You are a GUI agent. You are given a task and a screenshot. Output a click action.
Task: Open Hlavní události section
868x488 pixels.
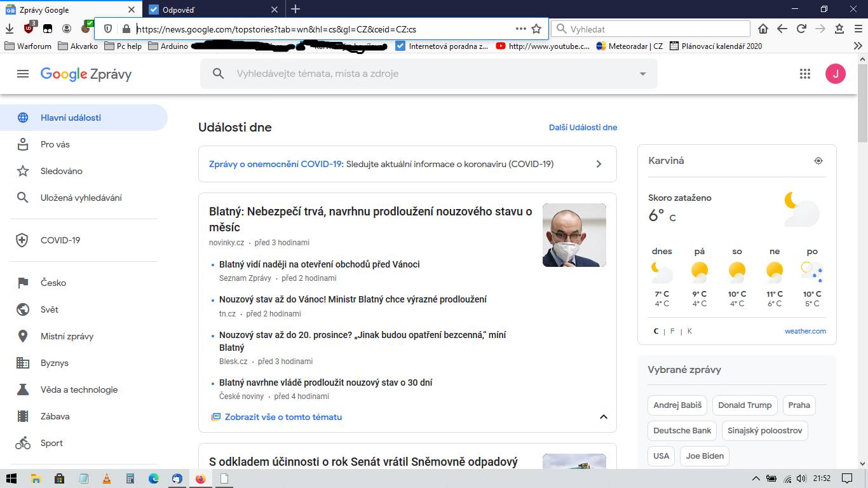[x=84, y=118]
